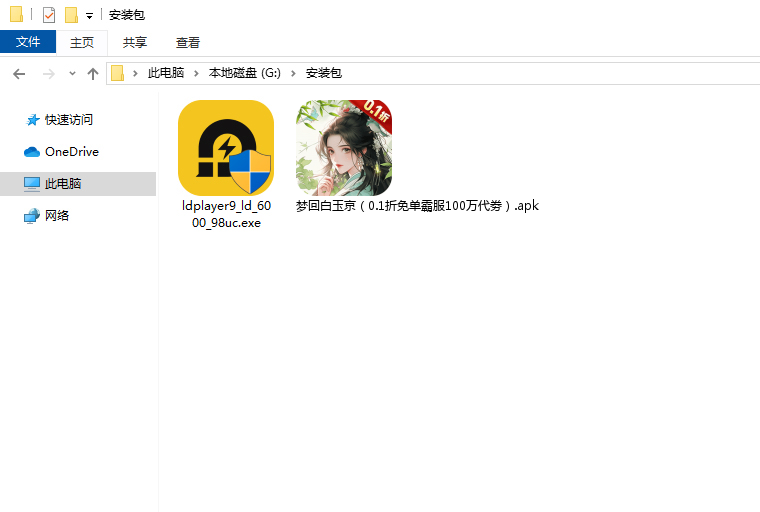Expand the recent locations dropdown
This screenshot has height=512, width=760.
[x=72, y=74]
